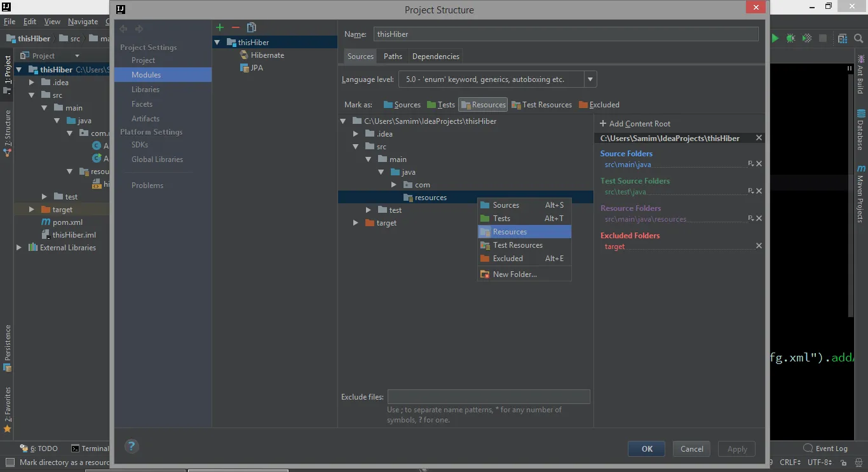This screenshot has width=868, height=472.
Task: Run with coverage icon in main toolbar
Action: point(807,38)
